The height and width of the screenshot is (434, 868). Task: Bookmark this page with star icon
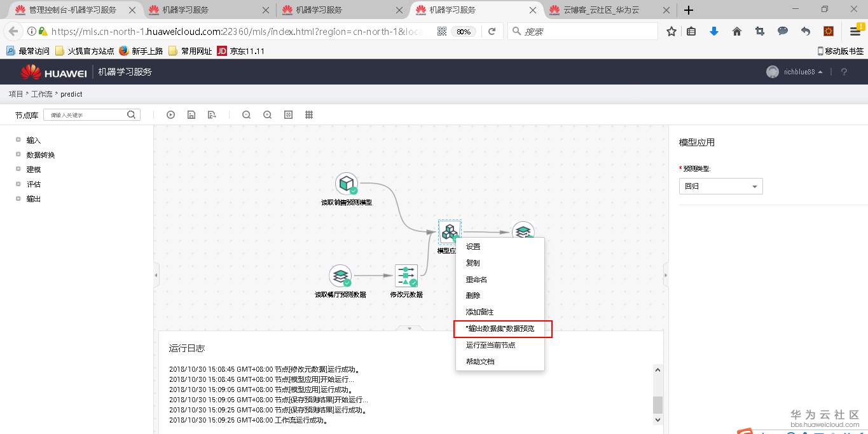click(672, 31)
